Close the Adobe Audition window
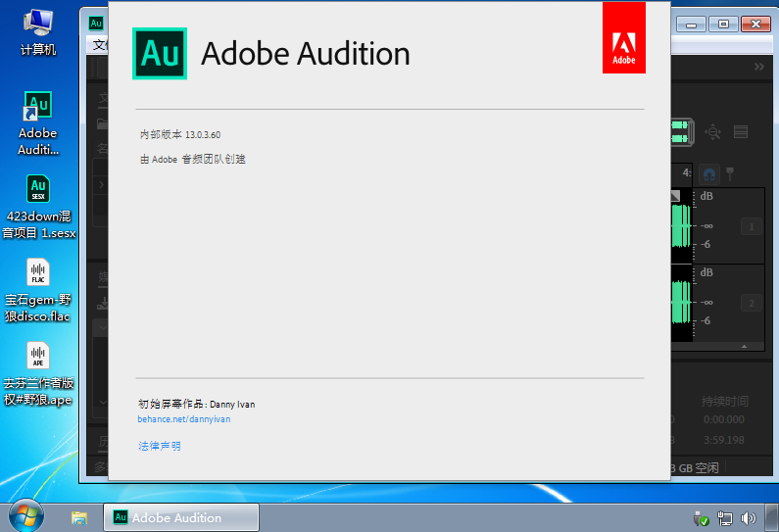 tap(755, 24)
